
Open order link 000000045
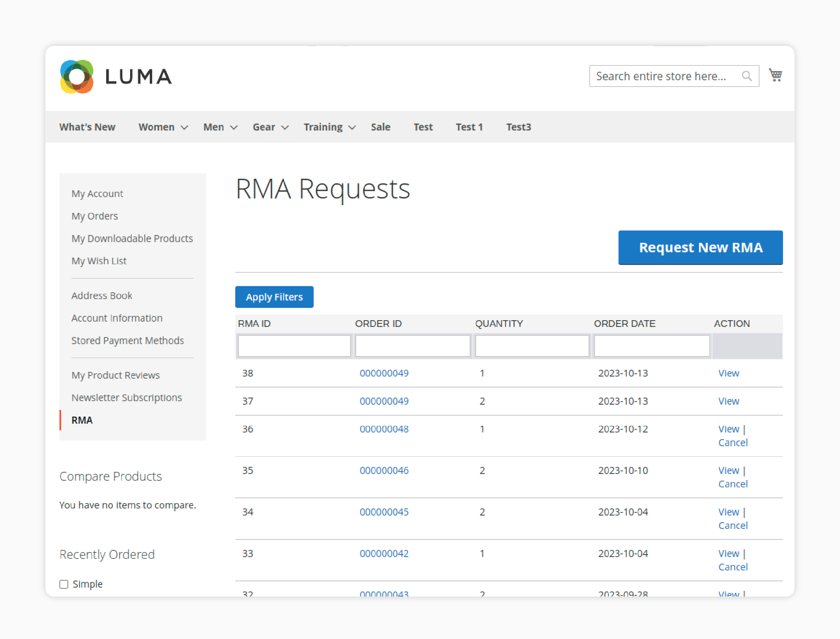pyautogui.click(x=384, y=512)
